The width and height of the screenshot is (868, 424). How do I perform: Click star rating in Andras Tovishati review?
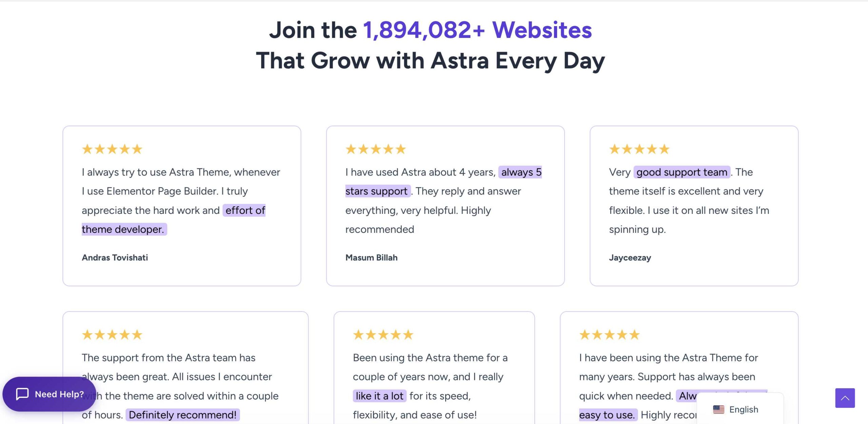click(x=112, y=149)
